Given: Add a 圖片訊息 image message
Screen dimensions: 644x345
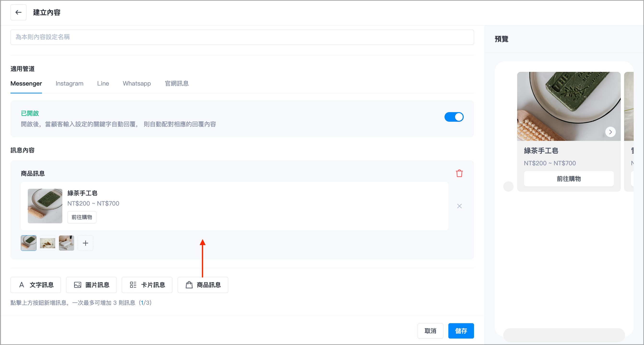Looking at the screenshot, I should tap(91, 285).
